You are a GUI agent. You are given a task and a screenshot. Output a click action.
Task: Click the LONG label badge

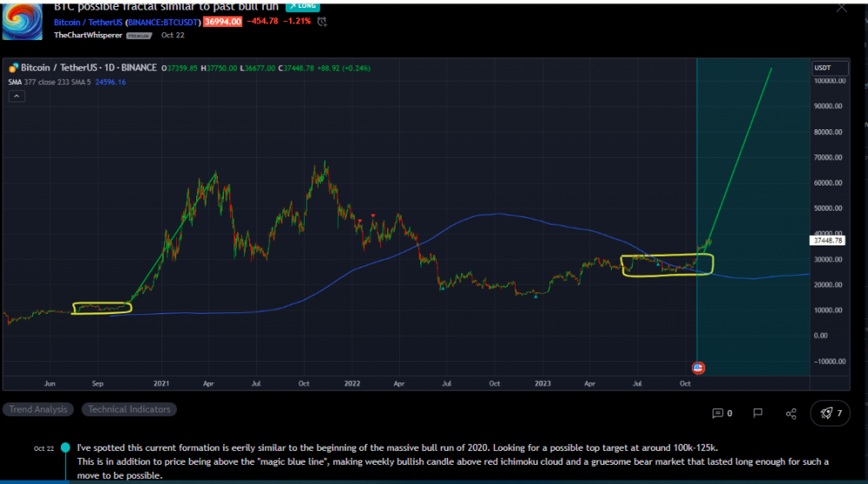pyautogui.click(x=302, y=5)
